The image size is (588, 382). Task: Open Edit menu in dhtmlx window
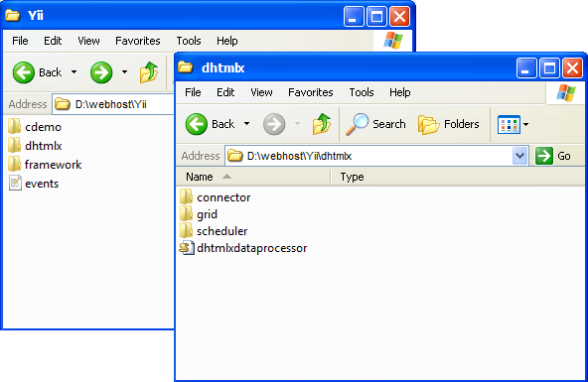[x=225, y=92]
